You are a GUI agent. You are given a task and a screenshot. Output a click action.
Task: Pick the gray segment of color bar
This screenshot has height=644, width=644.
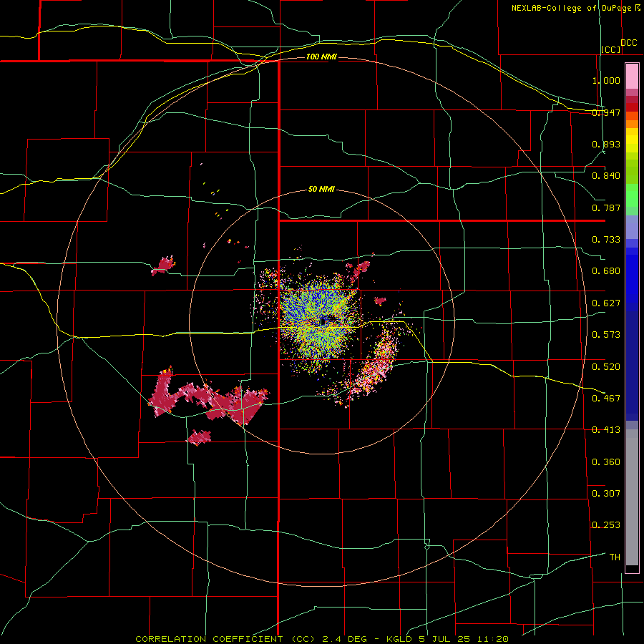click(632, 497)
